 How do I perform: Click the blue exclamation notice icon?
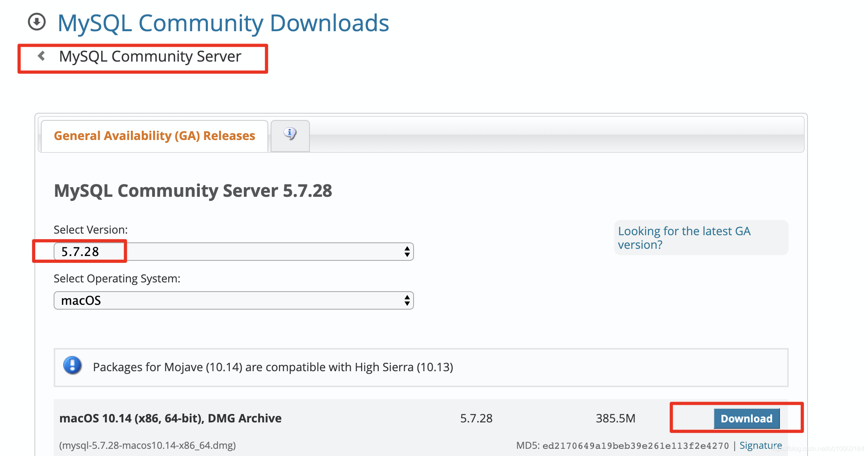[x=72, y=366]
